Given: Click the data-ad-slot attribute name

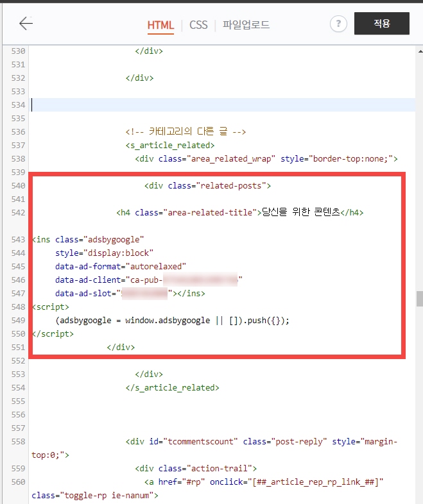Looking at the screenshot, I should (x=83, y=294).
